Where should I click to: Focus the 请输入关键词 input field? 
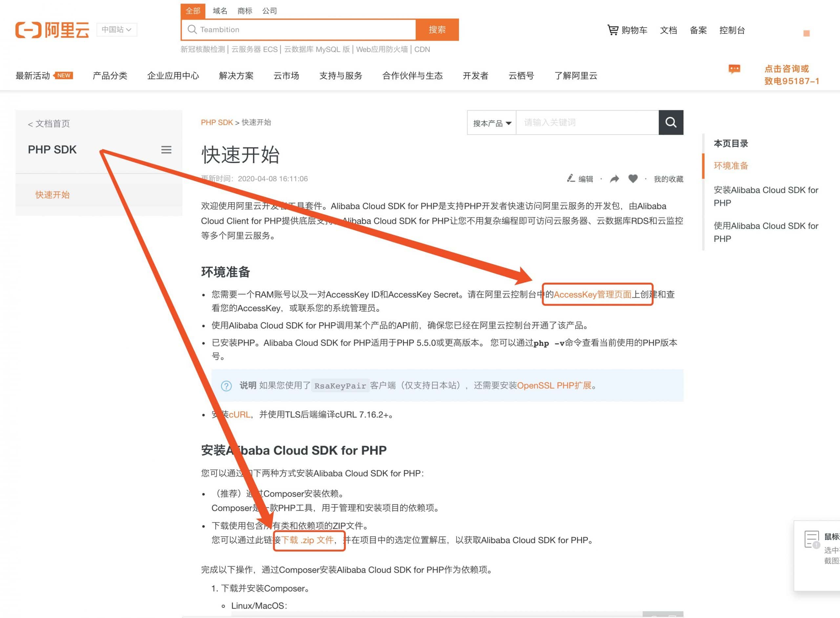click(x=587, y=122)
